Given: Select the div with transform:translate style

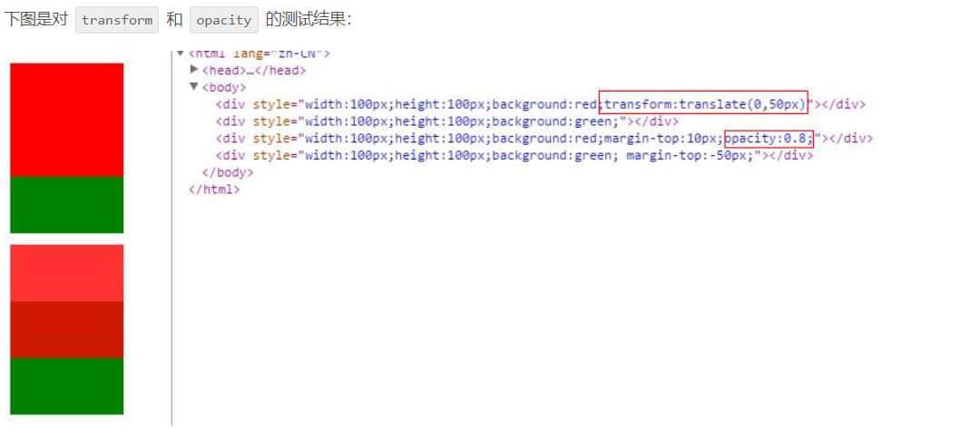Looking at the screenshot, I should point(541,104).
